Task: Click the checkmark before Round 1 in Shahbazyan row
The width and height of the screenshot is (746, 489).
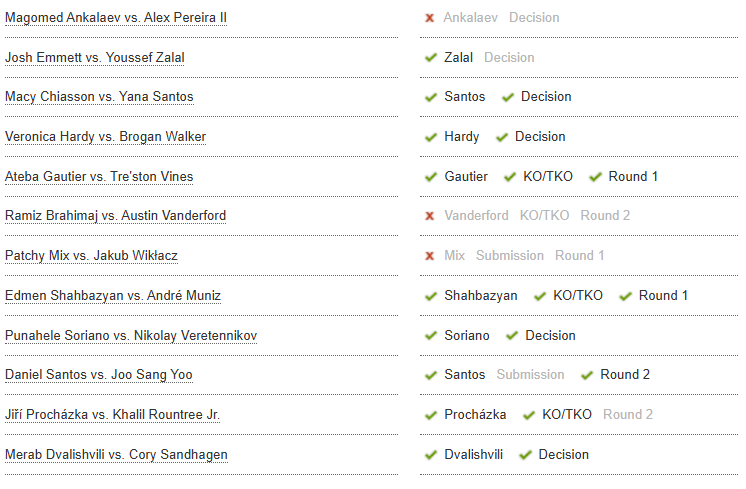Action: click(626, 296)
